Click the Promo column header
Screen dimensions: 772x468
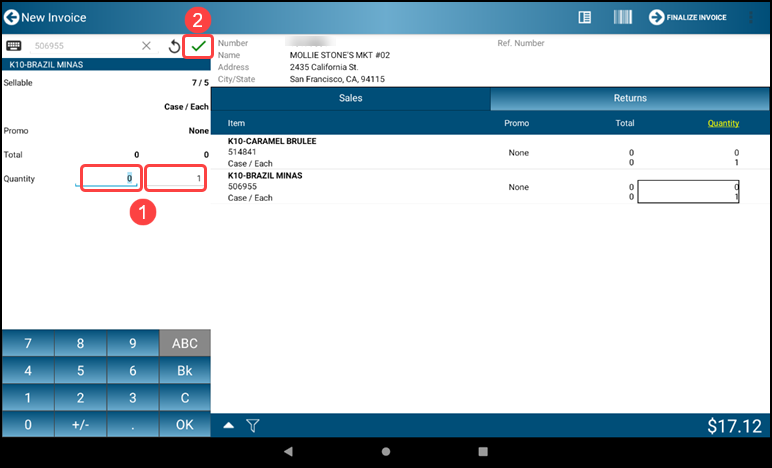tap(516, 123)
